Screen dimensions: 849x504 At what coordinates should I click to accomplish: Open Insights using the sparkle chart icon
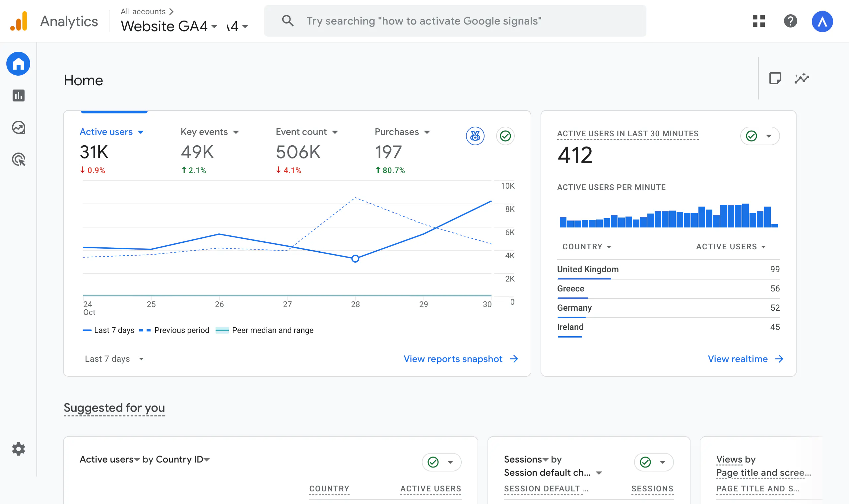(x=802, y=78)
